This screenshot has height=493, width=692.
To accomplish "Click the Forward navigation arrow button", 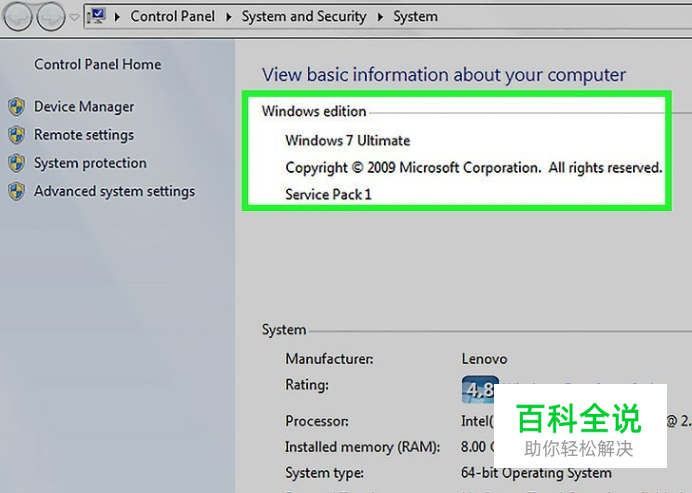I will tap(50, 17).
